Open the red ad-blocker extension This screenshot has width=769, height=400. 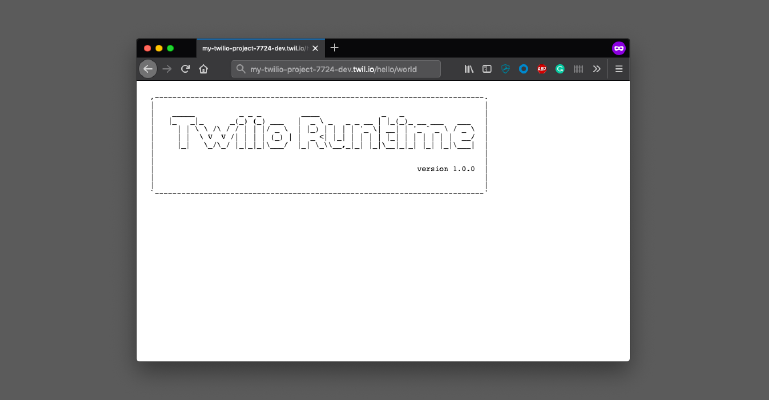(x=541, y=69)
